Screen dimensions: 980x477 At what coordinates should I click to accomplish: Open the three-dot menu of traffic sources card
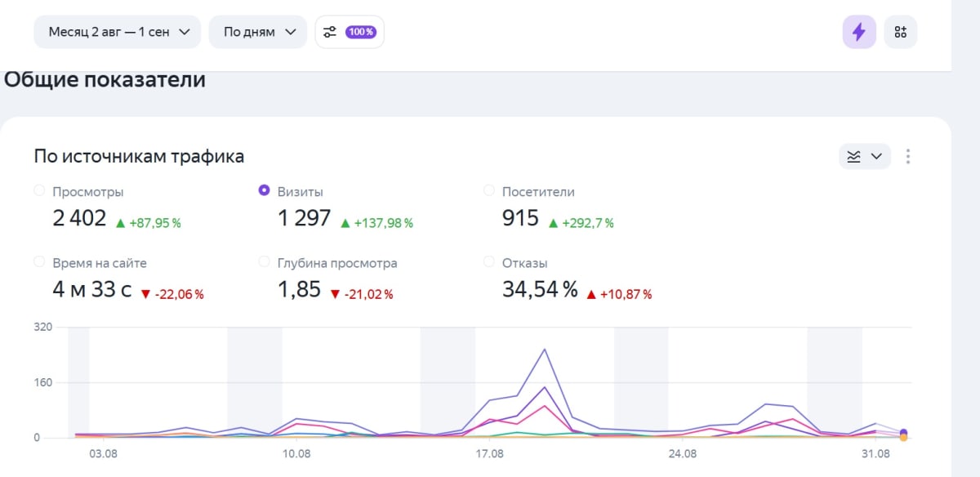[909, 156]
